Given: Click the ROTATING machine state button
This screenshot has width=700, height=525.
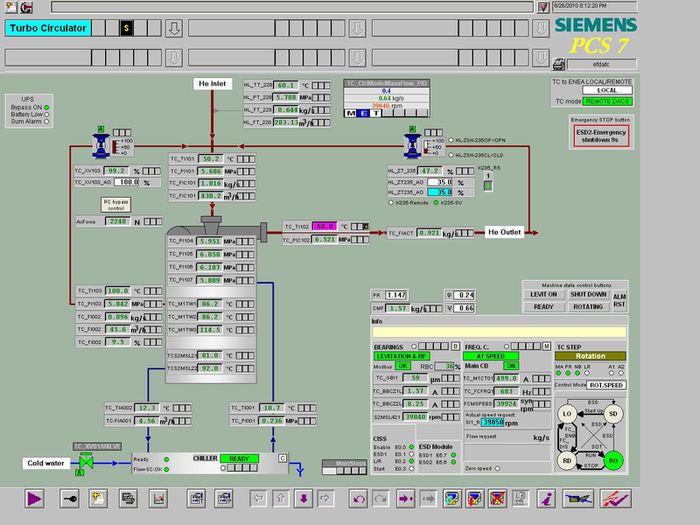Looking at the screenshot, I should pos(588,307).
